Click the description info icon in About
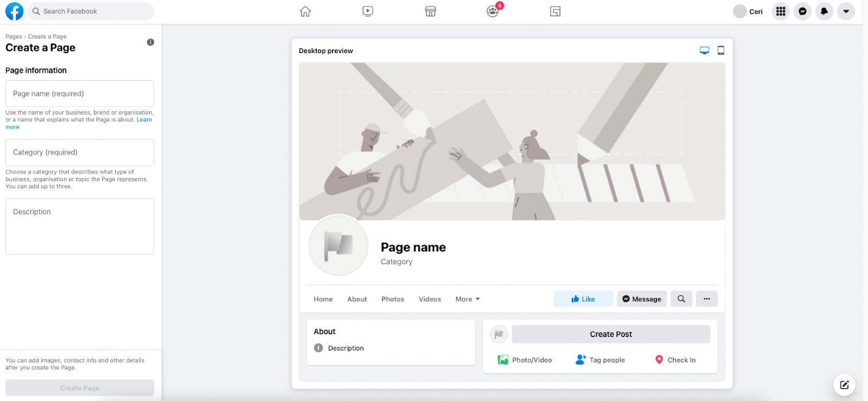 coord(318,348)
